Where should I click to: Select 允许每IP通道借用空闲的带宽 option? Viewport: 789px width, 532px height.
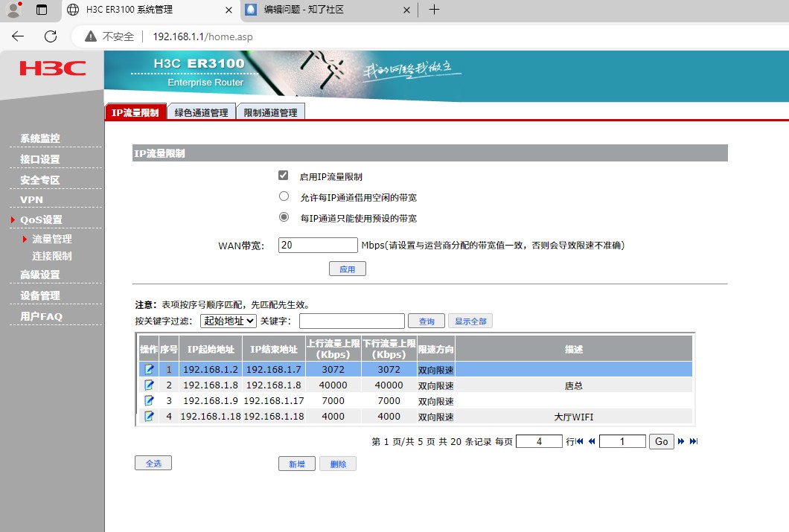pyautogui.click(x=284, y=196)
